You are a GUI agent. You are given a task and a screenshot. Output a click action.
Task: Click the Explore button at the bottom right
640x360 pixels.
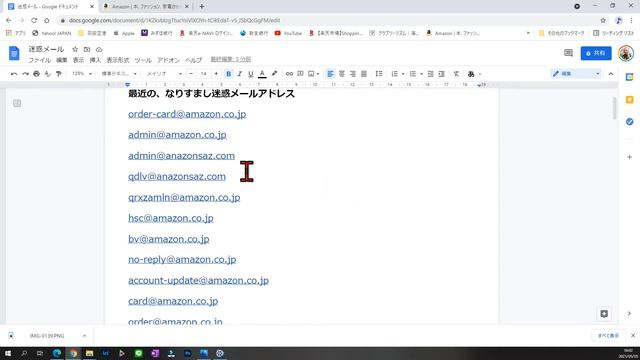click(x=604, y=313)
